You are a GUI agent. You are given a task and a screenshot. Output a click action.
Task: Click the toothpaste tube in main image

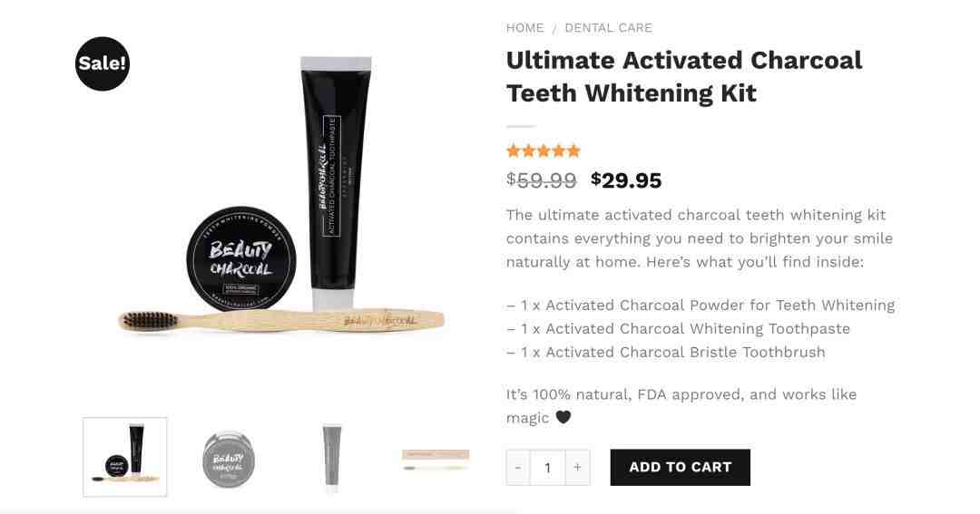click(336, 183)
